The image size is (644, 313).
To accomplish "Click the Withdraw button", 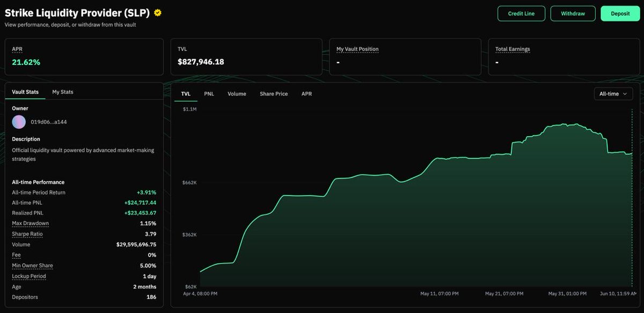I will click(x=573, y=13).
